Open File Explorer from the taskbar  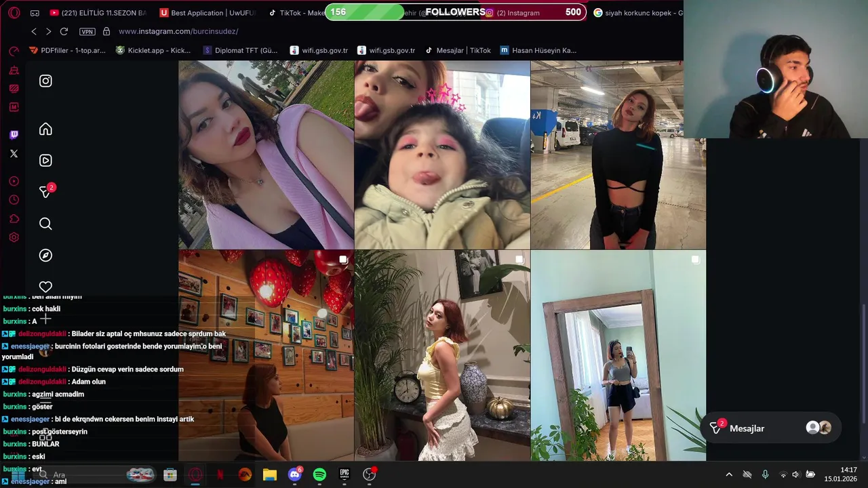pyautogui.click(x=270, y=474)
